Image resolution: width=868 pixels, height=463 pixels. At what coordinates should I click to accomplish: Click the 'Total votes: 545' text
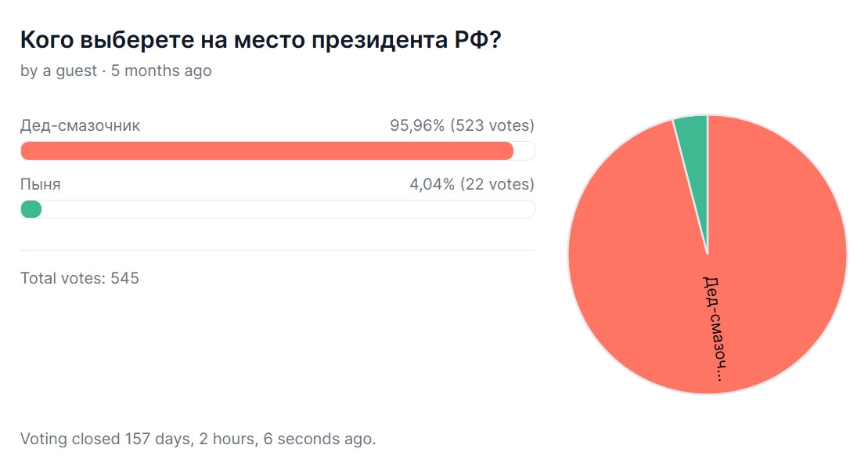point(79,277)
